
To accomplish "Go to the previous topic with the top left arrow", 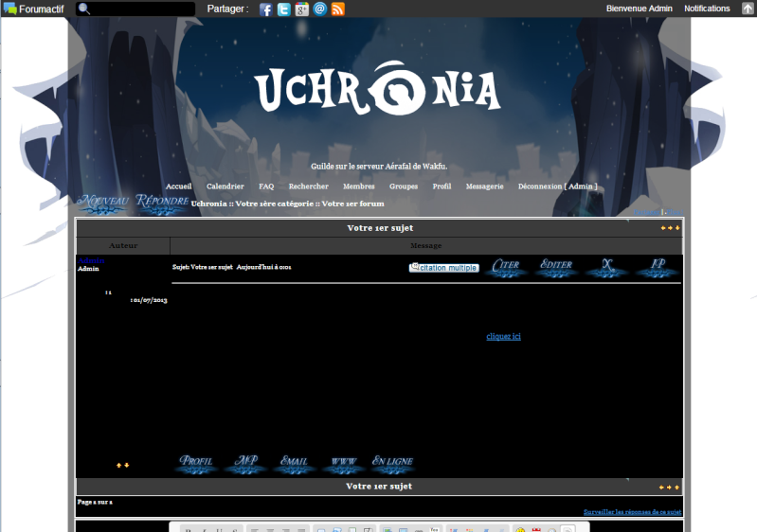I will click(663, 227).
